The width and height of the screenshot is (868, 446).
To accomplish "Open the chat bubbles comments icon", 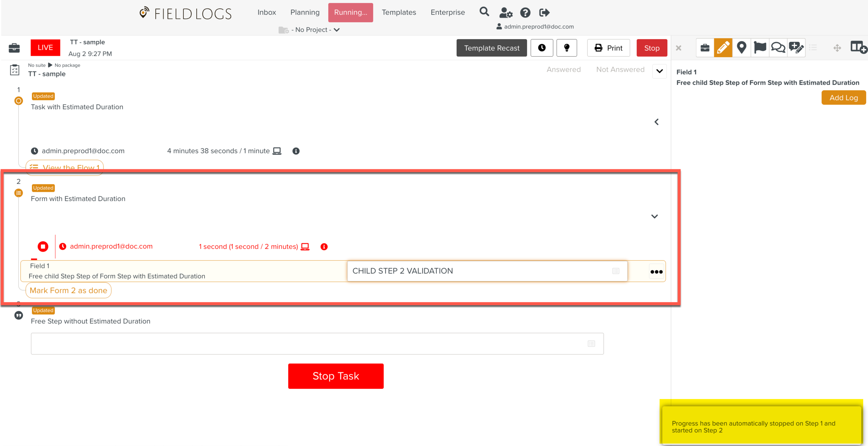I will click(x=778, y=48).
